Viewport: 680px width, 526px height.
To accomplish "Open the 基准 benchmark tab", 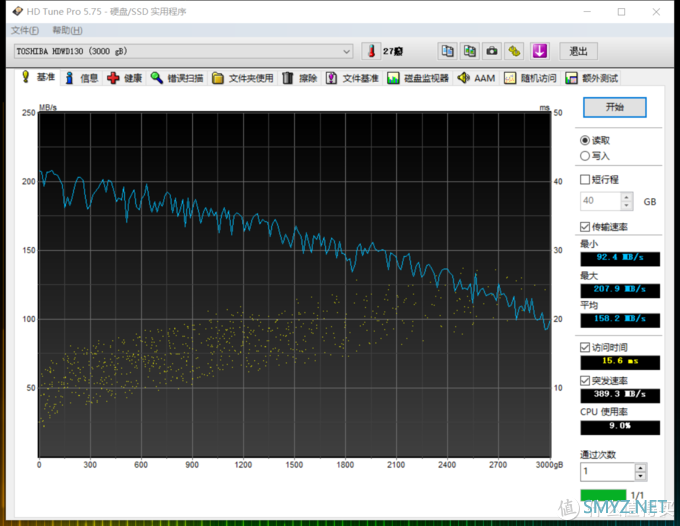I will [39, 77].
